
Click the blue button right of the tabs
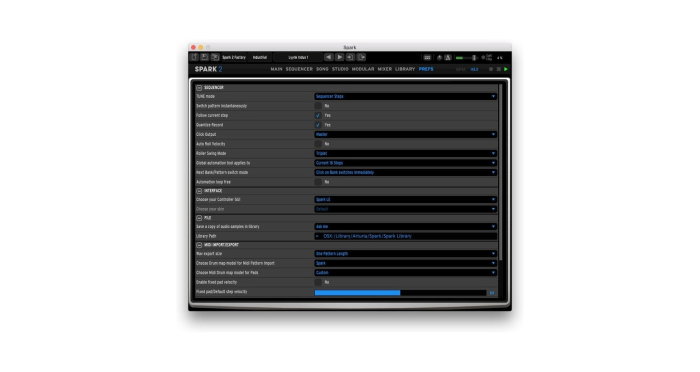pos(474,69)
